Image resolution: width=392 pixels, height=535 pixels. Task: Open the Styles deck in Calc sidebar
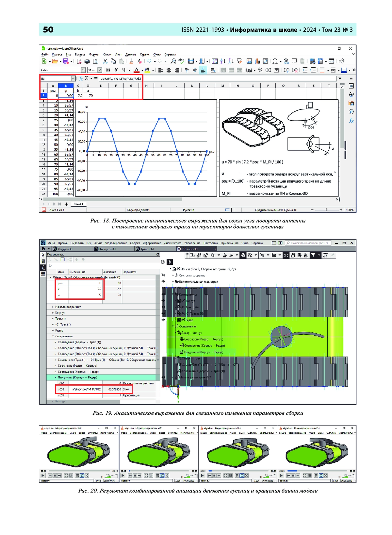pos(351,94)
